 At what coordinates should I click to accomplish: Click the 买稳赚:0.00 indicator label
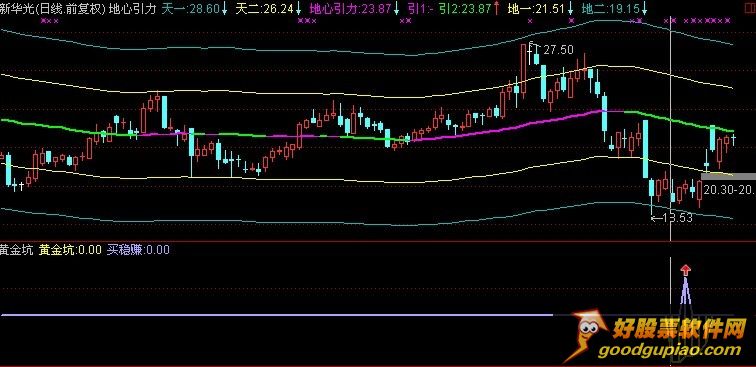pyautogui.click(x=138, y=250)
